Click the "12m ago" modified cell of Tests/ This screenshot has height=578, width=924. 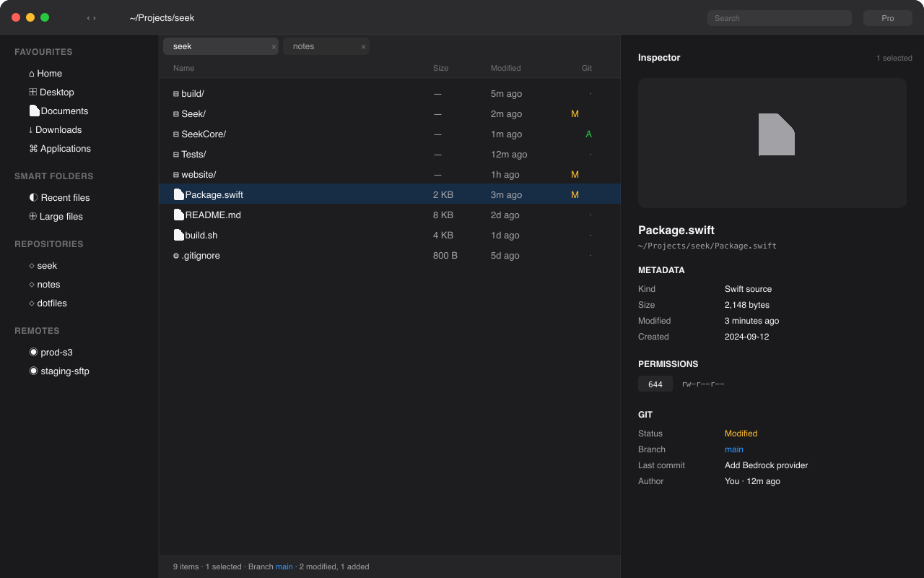tap(509, 155)
